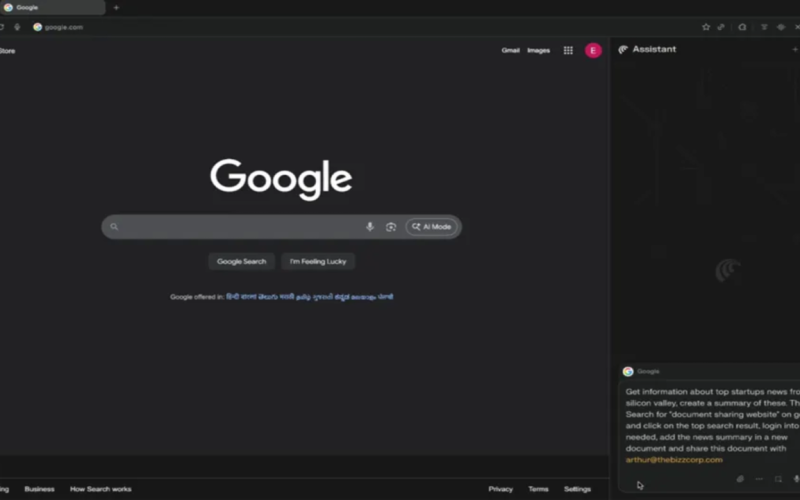Bookmark this page with the star icon
Image resolution: width=800 pixels, height=500 pixels.
[706, 27]
